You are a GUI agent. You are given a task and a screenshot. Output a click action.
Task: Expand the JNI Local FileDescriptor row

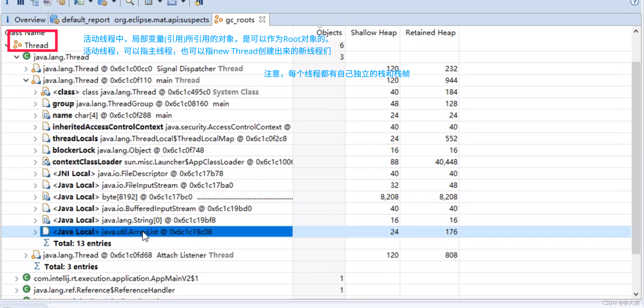(35, 174)
